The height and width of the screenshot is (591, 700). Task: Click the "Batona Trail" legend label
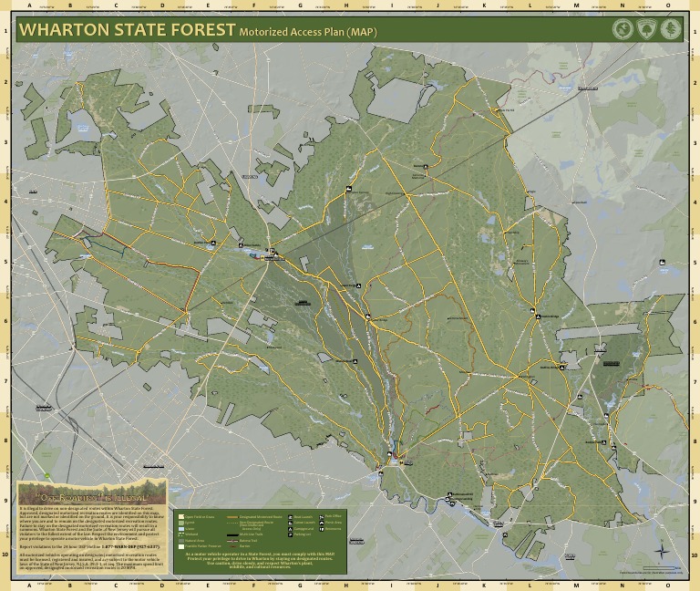point(248,541)
